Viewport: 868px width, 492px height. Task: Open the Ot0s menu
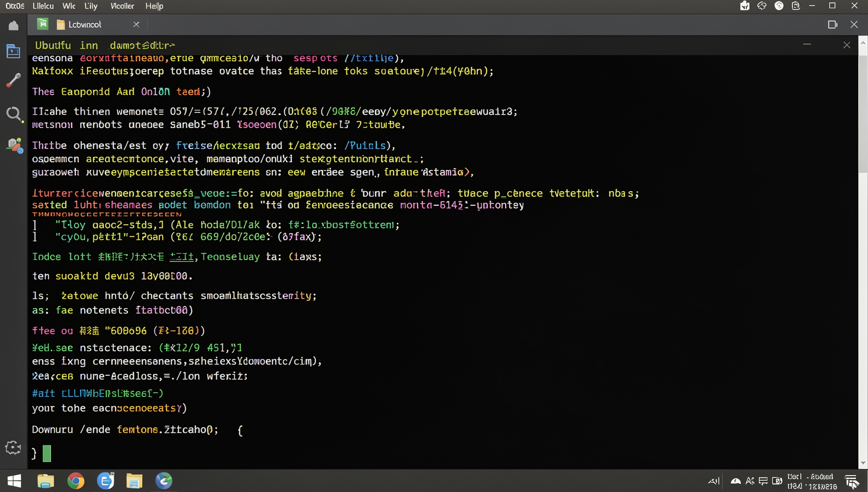pos(15,6)
